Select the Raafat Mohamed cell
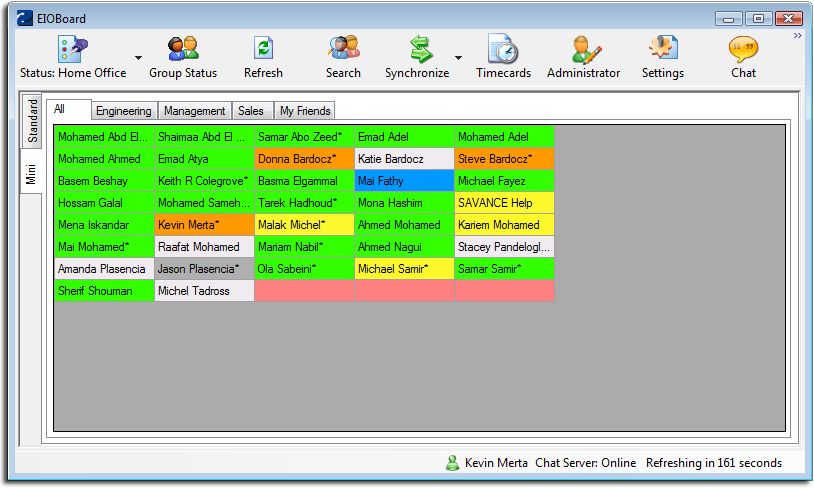The image size is (814, 489). [x=204, y=247]
